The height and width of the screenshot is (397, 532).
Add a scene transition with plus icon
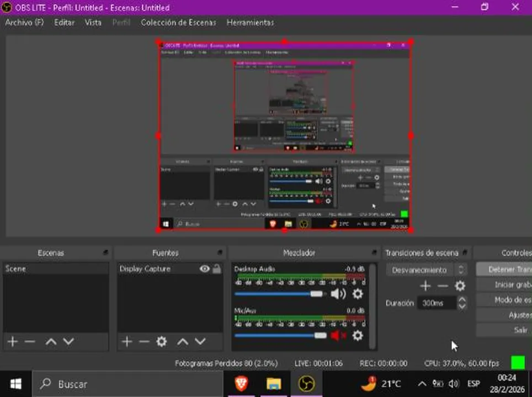(x=425, y=286)
